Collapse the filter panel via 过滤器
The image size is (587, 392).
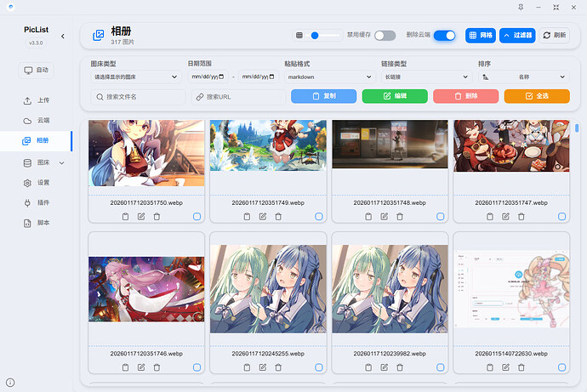pyautogui.click(x=517, y=36)
